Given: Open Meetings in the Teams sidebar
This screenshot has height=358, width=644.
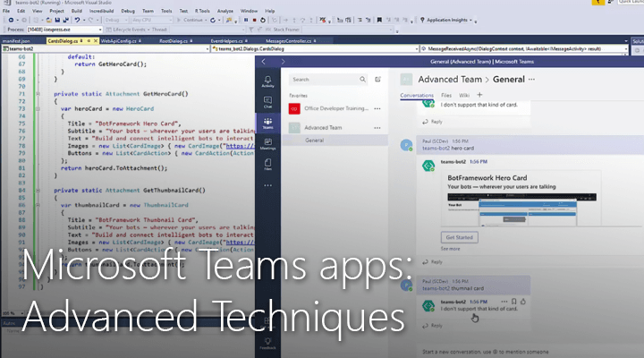Looking at the screenshot, I should tap(267, 144).
